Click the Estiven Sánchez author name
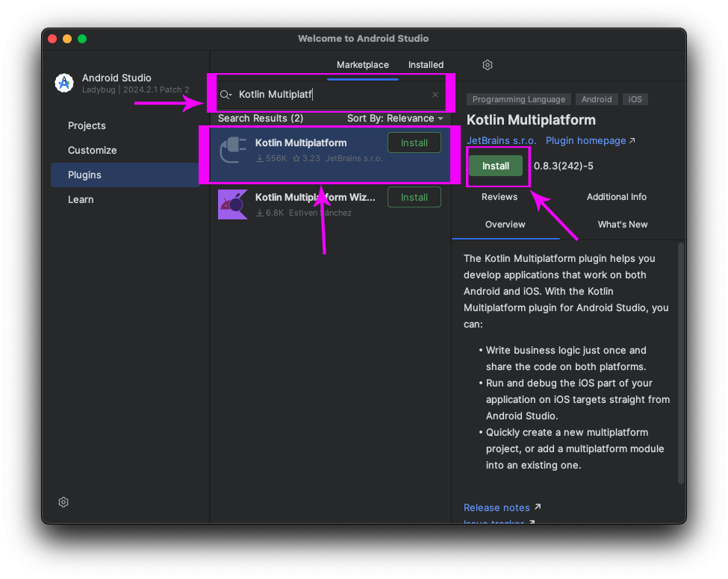The width and height of the screenshot is (728, 579). (x=320, y=213)
